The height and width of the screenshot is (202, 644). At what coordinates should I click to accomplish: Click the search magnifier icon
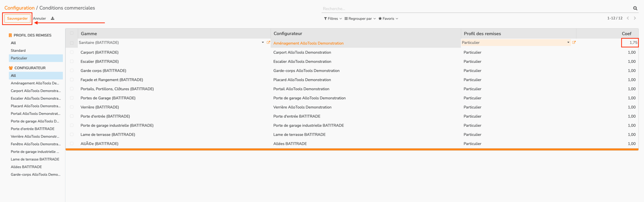click(x=635, y=8)
